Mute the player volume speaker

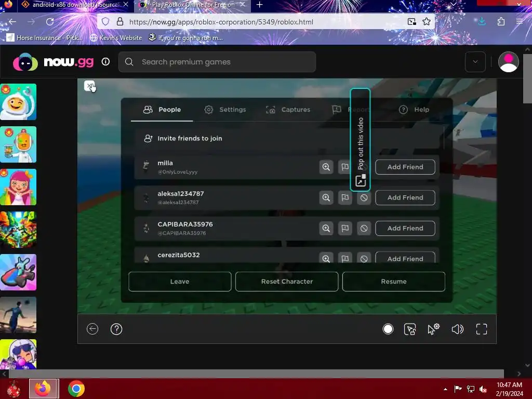(x=457, y=329)
